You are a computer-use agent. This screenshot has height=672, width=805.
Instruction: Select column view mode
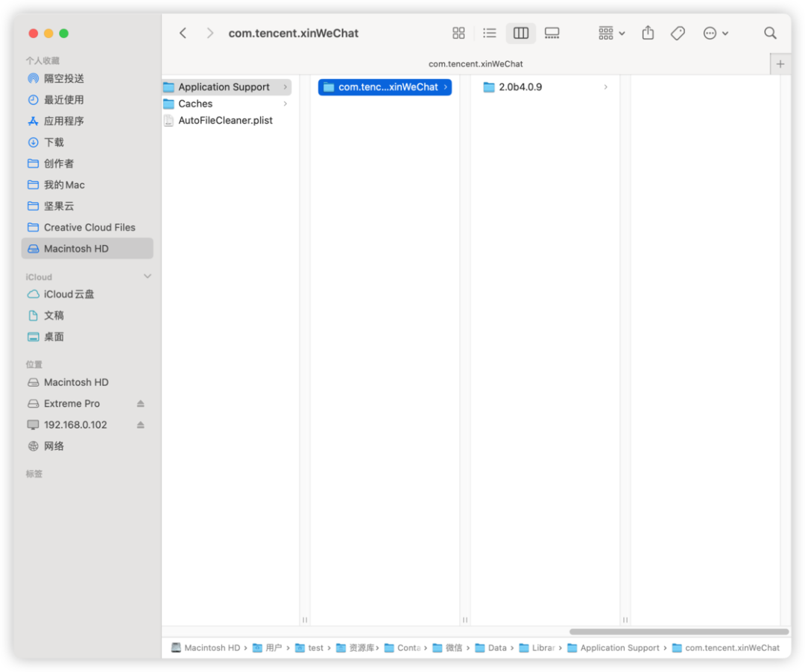(520, 34)
